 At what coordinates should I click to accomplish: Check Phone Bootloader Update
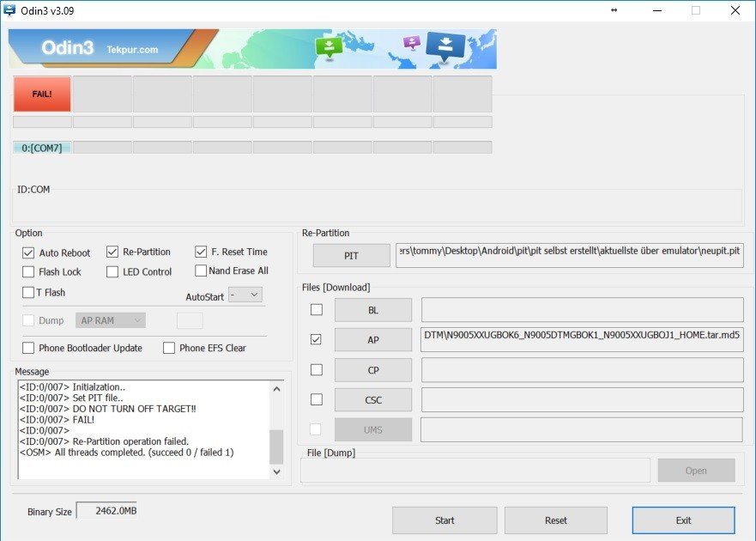(x=28, y=348)
